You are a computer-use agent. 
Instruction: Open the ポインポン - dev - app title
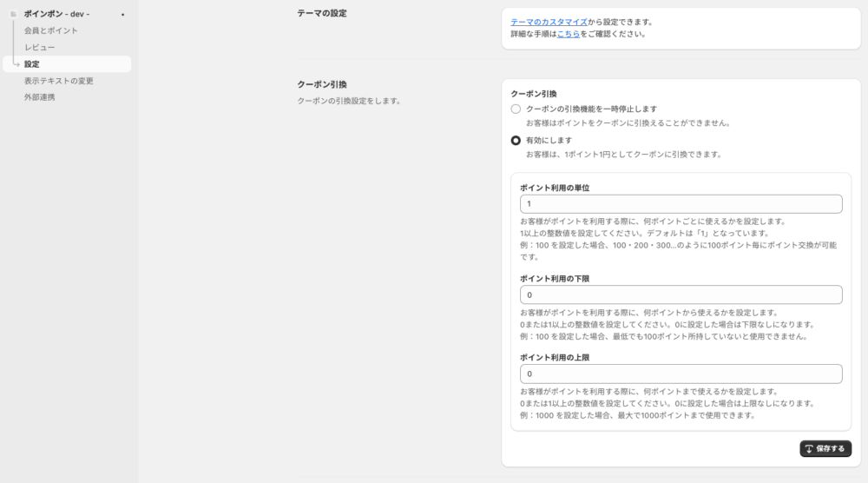tap(56, 14)
